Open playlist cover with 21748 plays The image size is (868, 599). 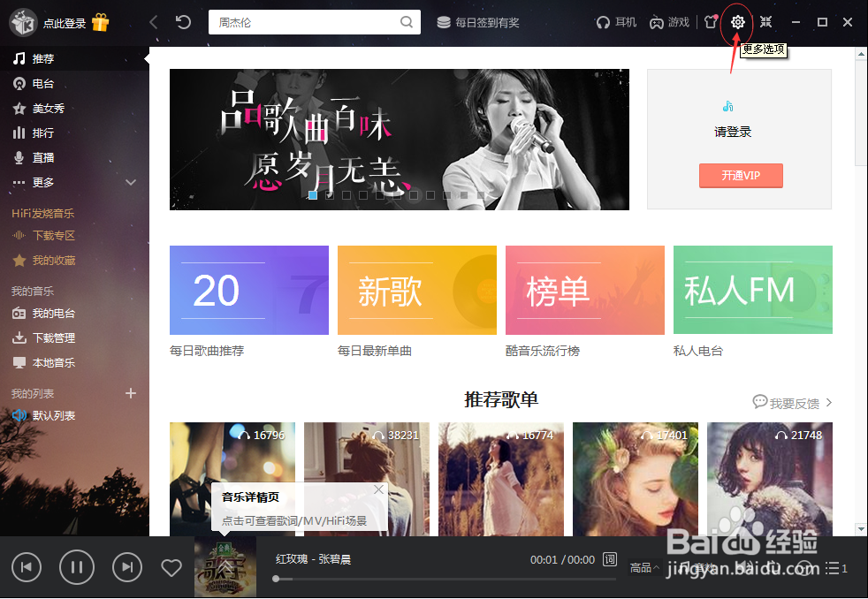point(770,479)
